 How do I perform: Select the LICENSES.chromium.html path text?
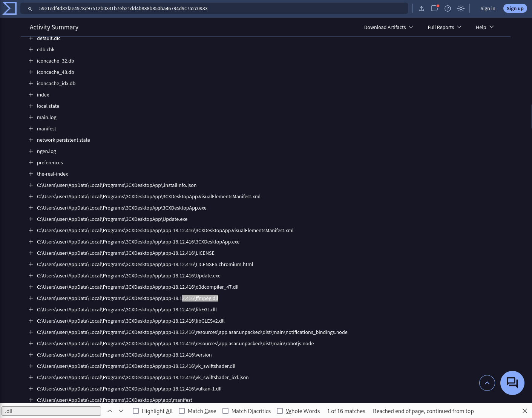point(145,264)
